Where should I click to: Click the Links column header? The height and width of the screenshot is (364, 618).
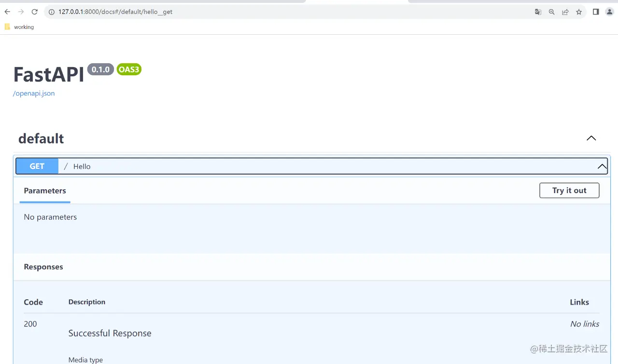pyautogui.click(x=579, y=302)
